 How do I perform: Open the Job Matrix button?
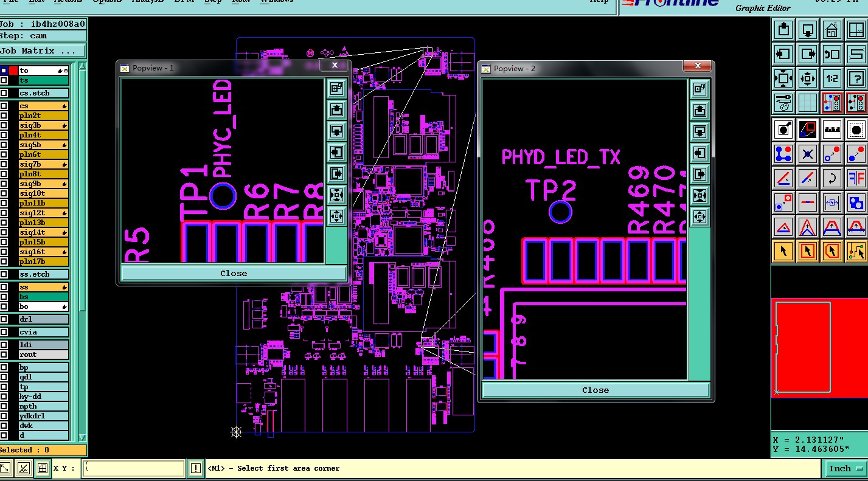coord(43,51)
